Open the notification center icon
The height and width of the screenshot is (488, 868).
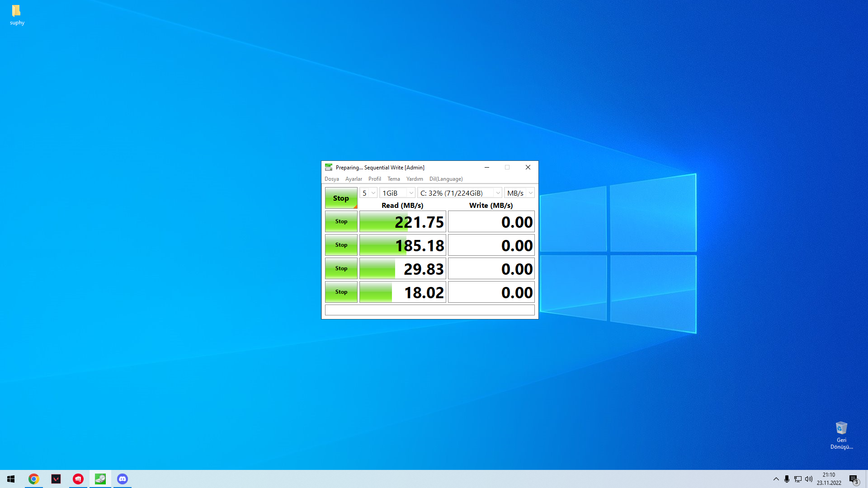pyautogui.click(x=854, y=479)
